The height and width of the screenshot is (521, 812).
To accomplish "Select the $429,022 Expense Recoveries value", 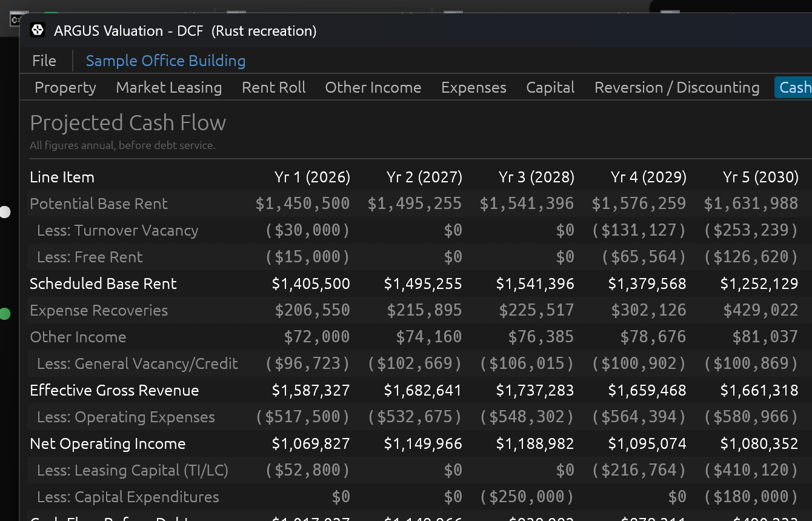I will coord(760,310).
